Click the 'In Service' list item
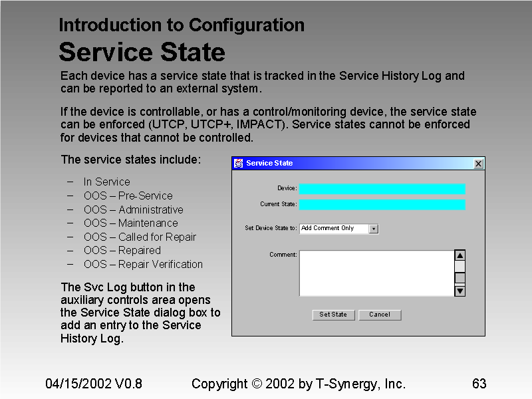The image size is (532, 399). pos(106,182)
